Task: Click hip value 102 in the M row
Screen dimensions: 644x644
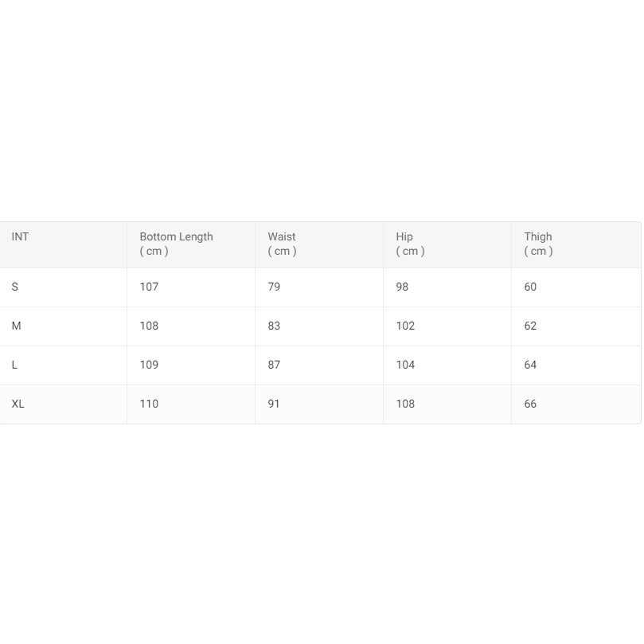Action: 405,326
